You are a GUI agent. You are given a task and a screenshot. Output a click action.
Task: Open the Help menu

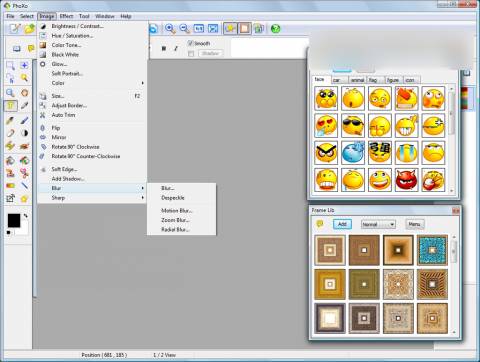coord(126,16)
